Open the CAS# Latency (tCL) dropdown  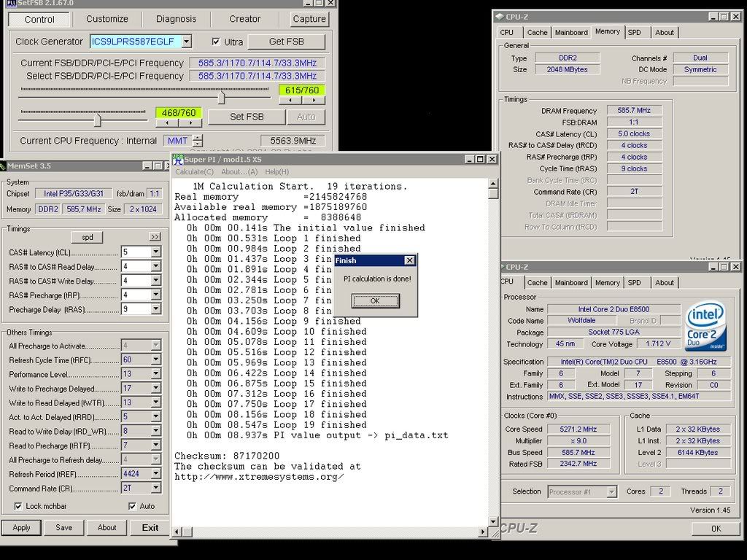coord(156,252)
